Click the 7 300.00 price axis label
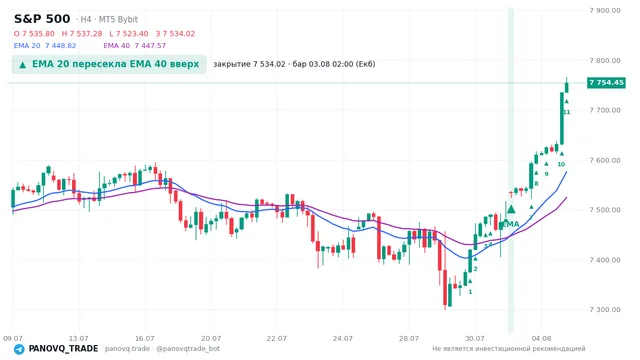640x360 pixels. click(x=605, y=309)
